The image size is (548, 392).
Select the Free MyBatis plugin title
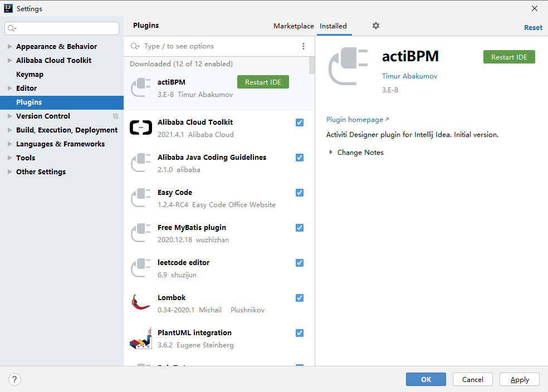(192, 228)
